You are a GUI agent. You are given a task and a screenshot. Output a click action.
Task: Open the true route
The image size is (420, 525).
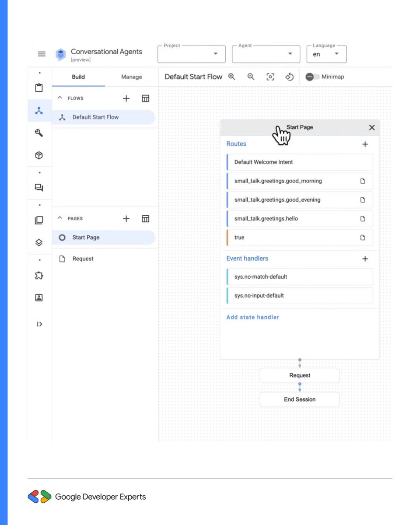300,238
